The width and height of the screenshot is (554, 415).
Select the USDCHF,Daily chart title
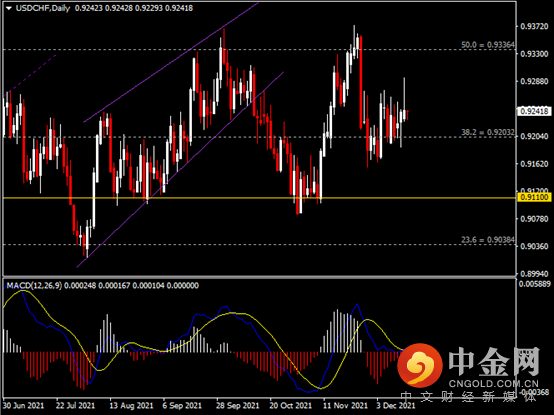pyautogui.click(x=43, y=8)
